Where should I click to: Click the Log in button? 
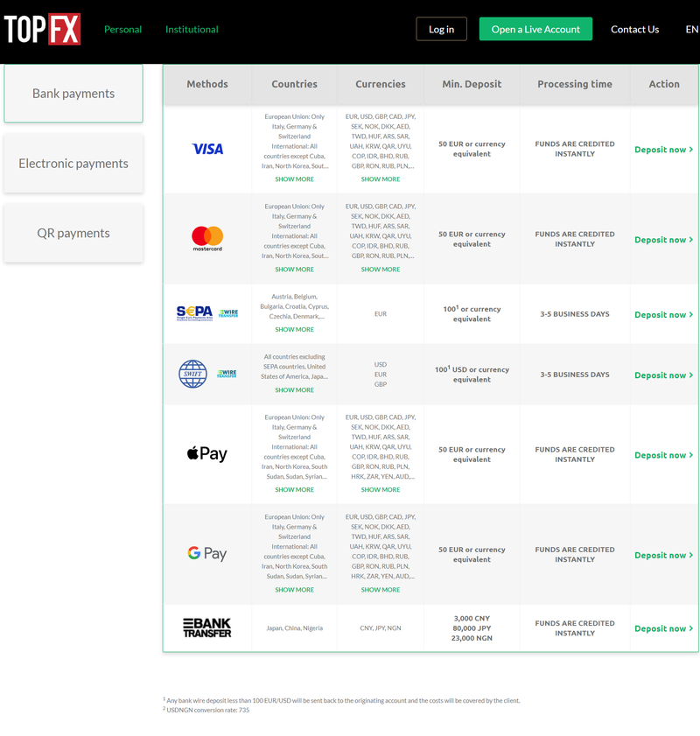click(x=442, y=29)
